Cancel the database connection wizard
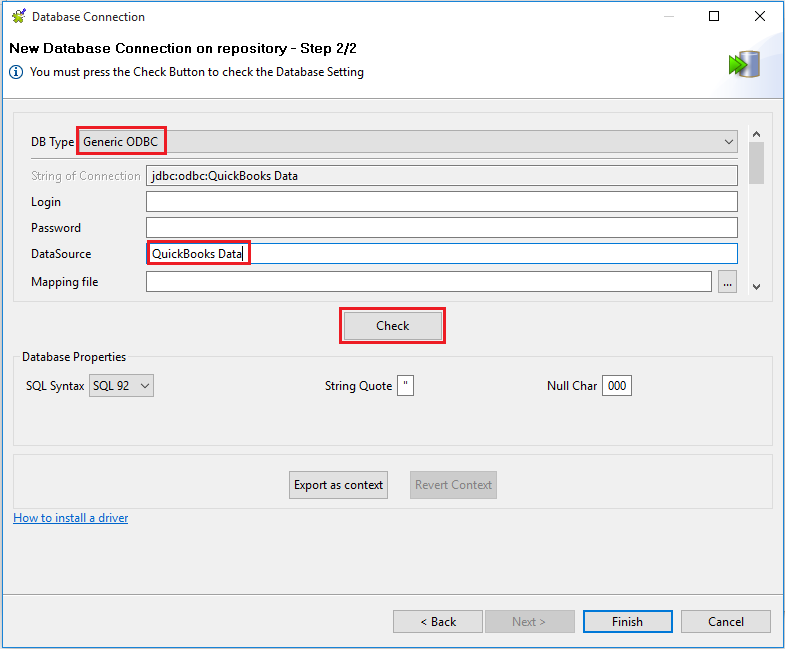This screenshot has width=785, height=649. click(725, 621)
